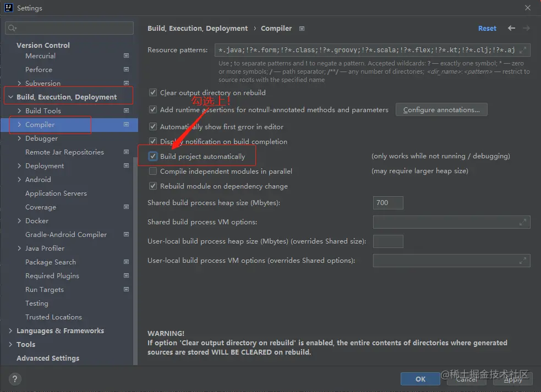Click the Cancel button
This screenshot has width=541, height=392.
[x=467, y=379]
